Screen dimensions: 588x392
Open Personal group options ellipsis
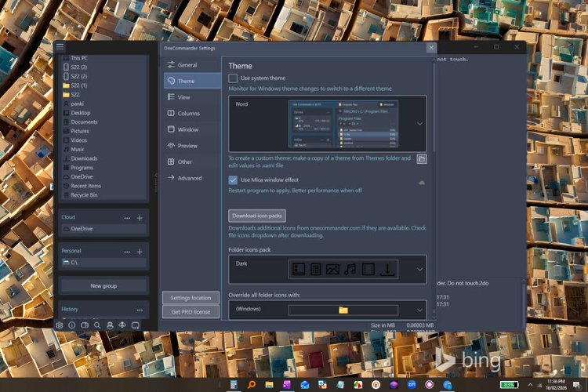point(127,252)
